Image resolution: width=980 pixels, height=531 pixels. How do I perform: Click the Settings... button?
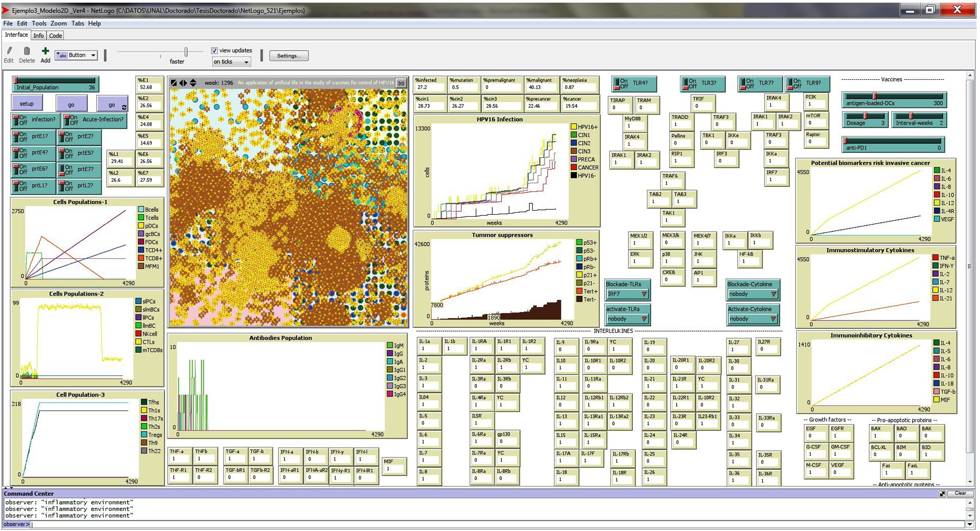click(289, 55)
